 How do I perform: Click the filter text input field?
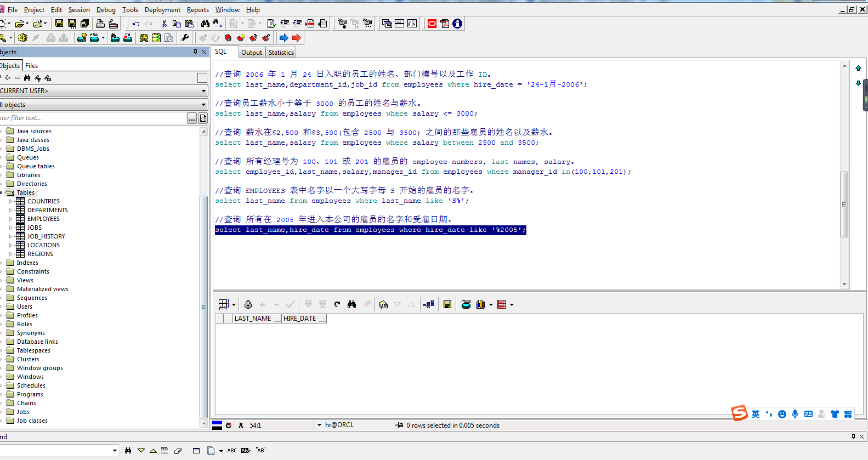point(93,118)
